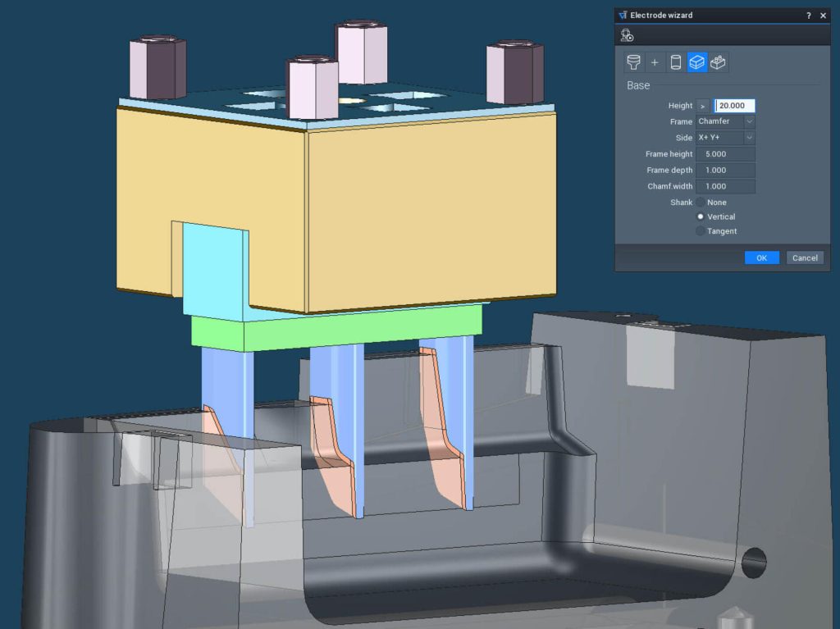Cancel the Electrode wizard
Viewport: 840px width, 629px height.
click(805, 258)
